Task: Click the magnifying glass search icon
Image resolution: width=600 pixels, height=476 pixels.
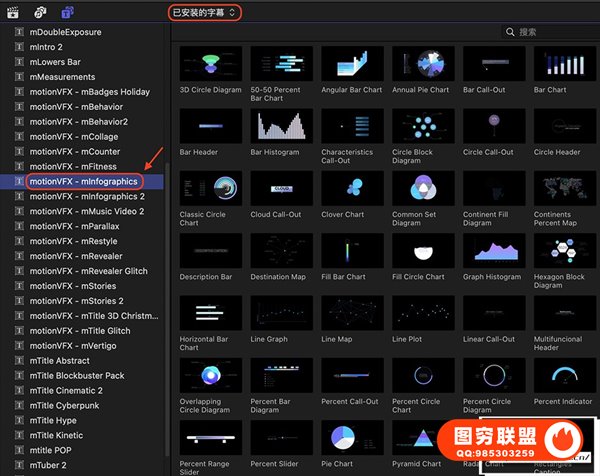Action: [x=510, y=33]
